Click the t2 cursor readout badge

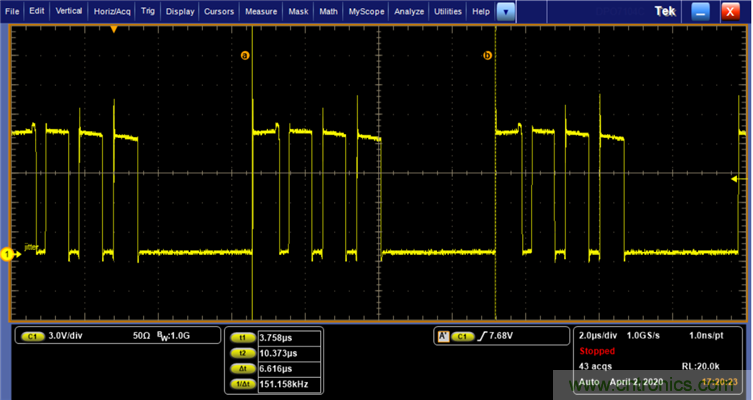point(241,352)
